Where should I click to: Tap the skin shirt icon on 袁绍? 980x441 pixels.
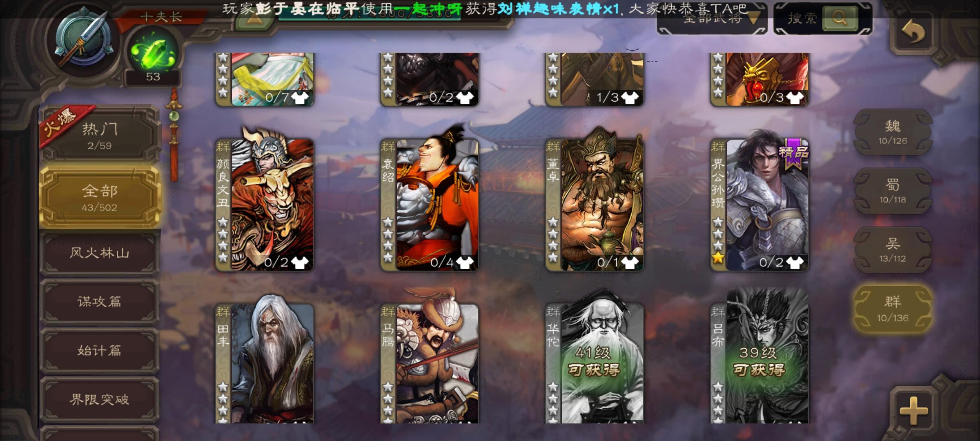(x=465, y=262)
